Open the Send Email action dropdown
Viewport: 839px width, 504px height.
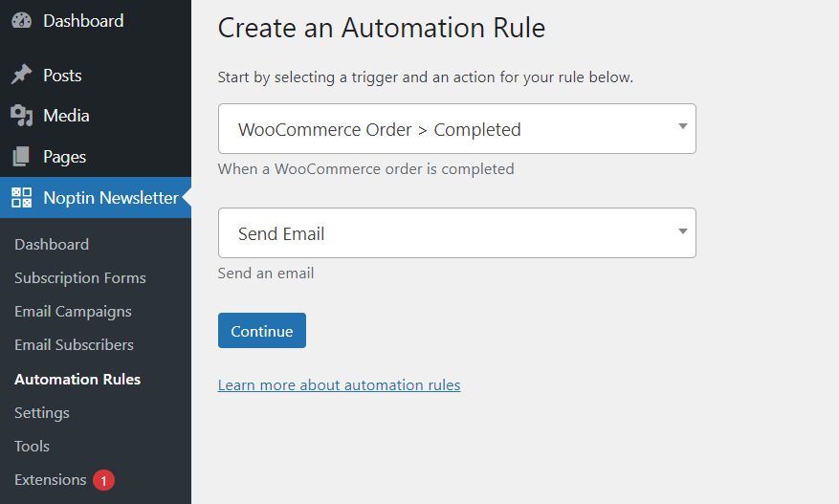[x=457, y=233]
